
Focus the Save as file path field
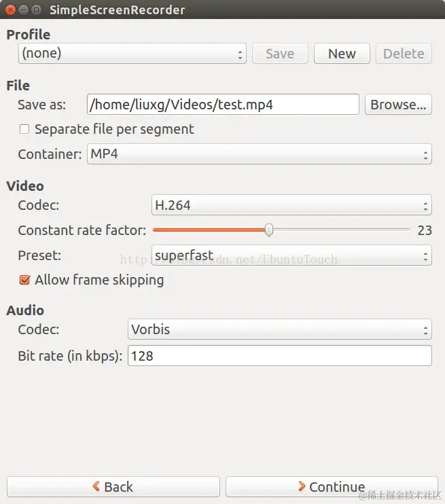point(223,104)
